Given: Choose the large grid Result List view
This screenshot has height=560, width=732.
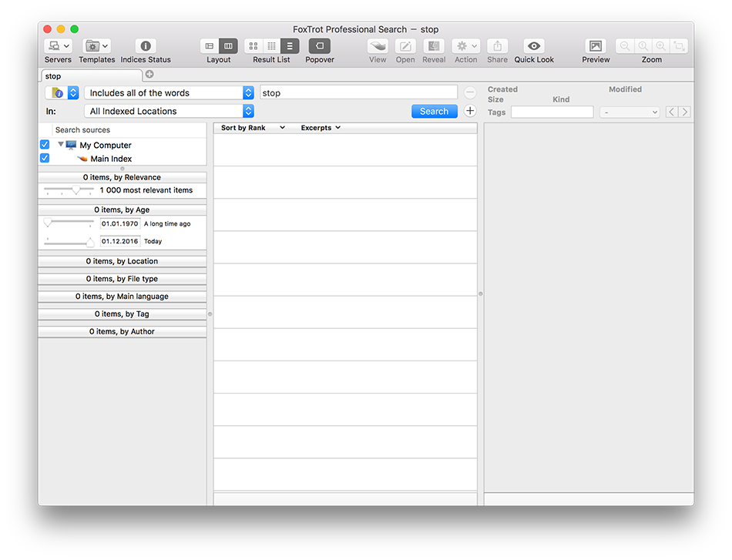Looking at the screenshot, I should [x=254, y=45].
